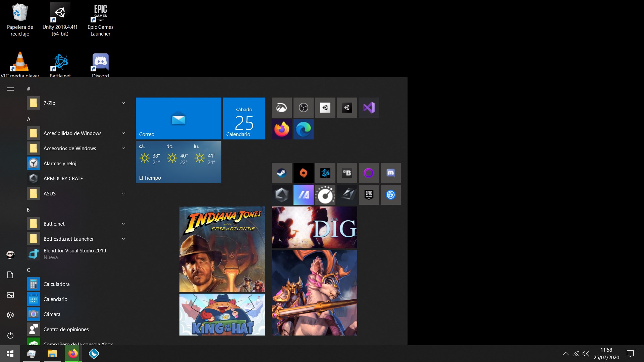Open Settings gear in Start sidebar
644x362 pixels.
10,315
